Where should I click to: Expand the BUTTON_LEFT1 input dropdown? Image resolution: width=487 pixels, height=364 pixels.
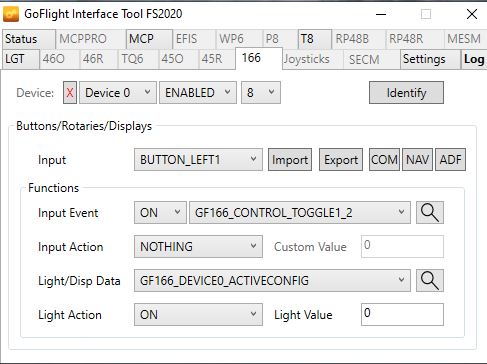coord(198,160)
